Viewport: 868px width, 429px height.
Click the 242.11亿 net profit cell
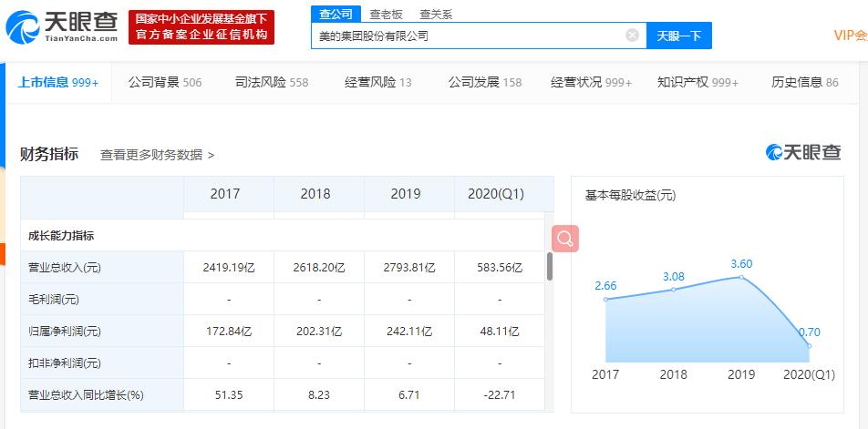click(409, 332)
